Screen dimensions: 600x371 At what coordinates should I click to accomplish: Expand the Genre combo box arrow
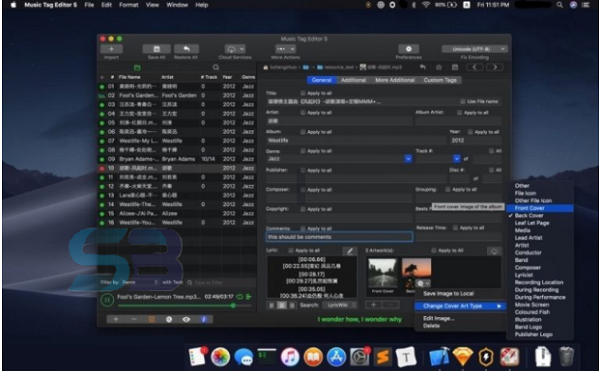408,158
